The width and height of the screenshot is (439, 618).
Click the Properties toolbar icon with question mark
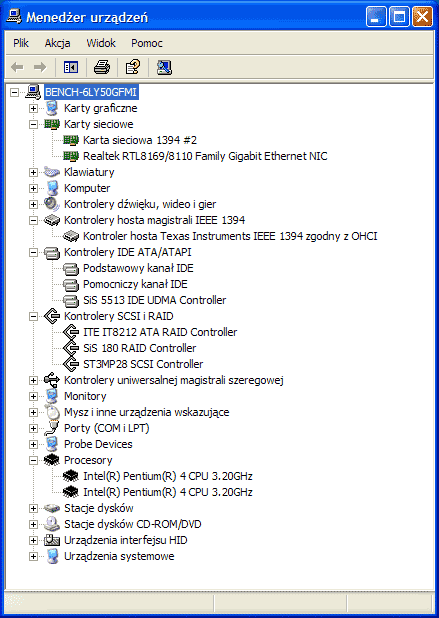pyautogui.click(x=133, y=67)
